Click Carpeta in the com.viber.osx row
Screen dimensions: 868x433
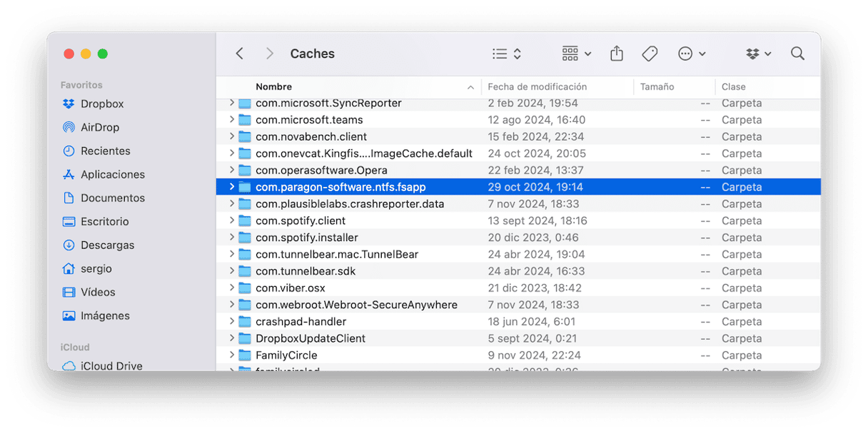coord(742,288)
